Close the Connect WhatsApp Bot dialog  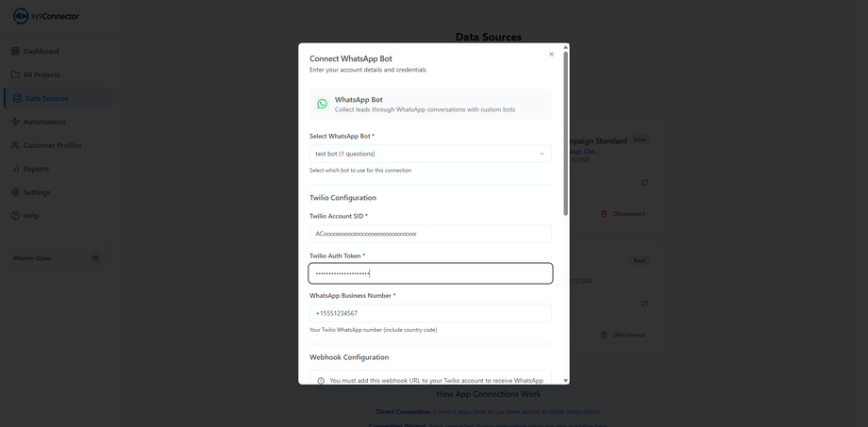(551, 55)
